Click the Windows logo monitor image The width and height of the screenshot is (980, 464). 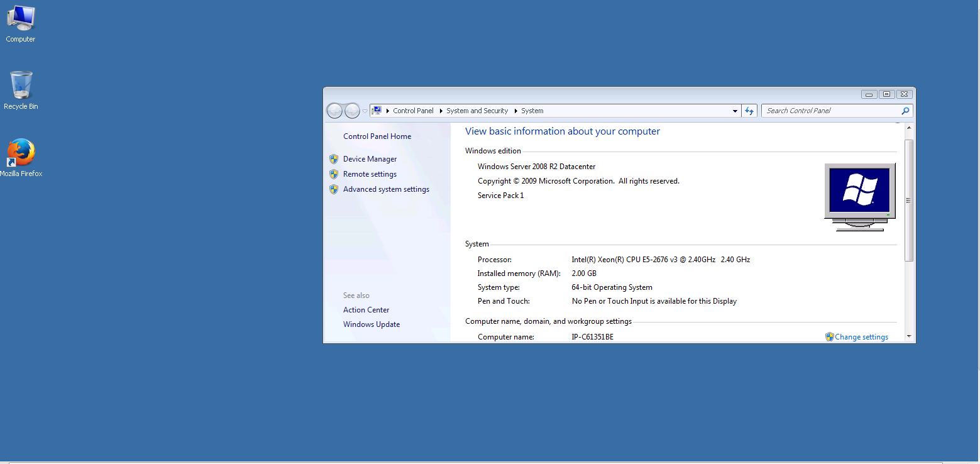pyautogui.click(x=859, y=196)
